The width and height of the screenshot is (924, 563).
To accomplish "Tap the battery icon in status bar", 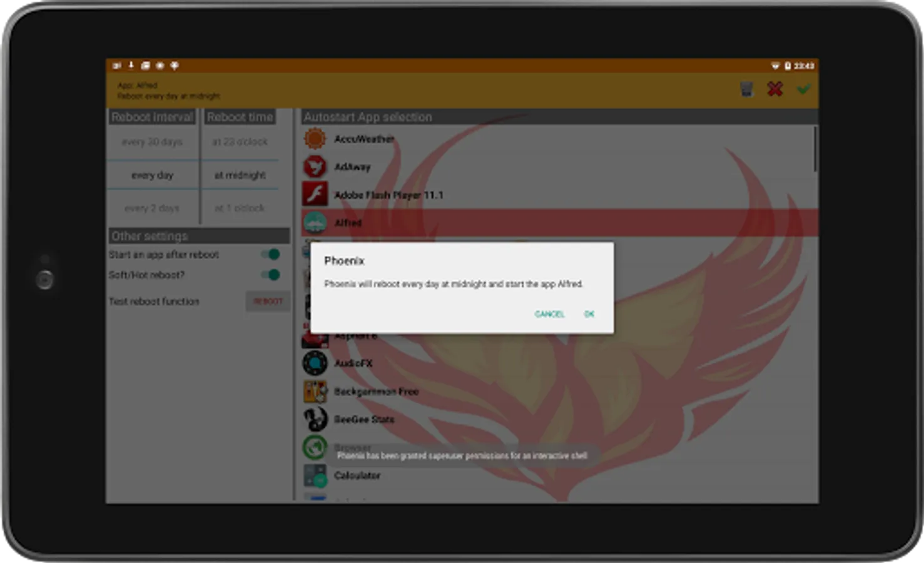I will click(788, 66).
